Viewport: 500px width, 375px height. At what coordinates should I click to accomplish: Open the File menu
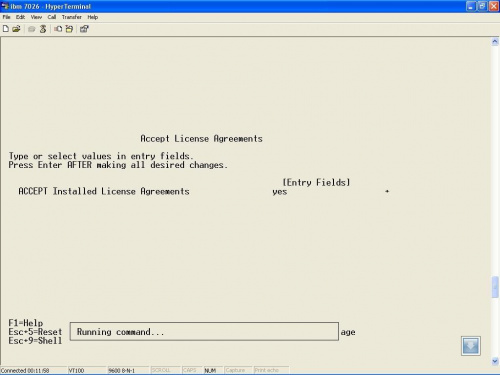[x=6, y=17]
